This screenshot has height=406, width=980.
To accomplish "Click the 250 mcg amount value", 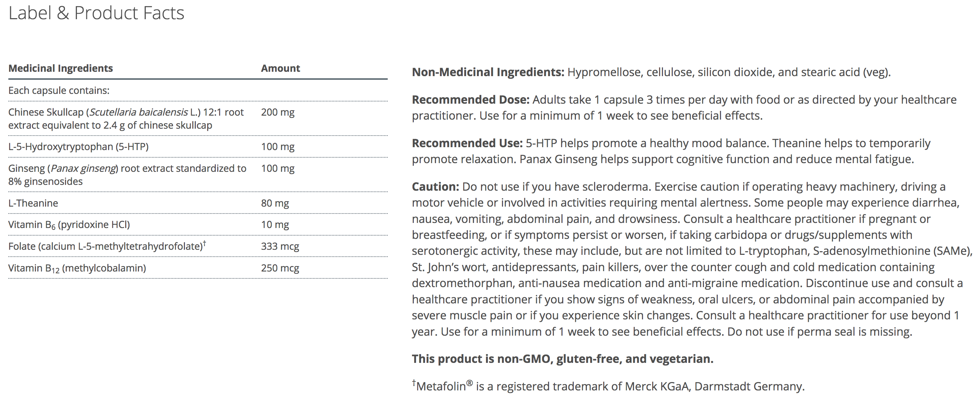I will pos(280,268).
